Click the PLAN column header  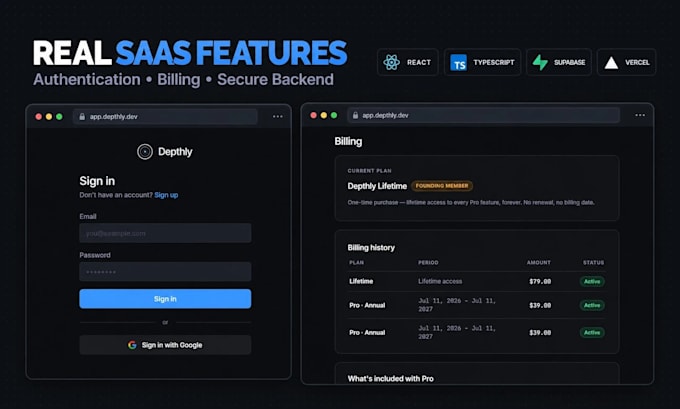point(356,263)
